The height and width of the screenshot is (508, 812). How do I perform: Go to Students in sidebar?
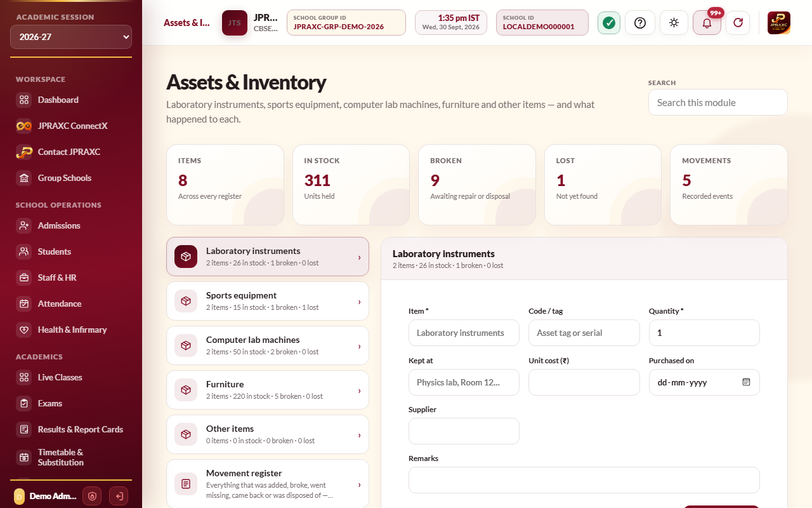71,251
